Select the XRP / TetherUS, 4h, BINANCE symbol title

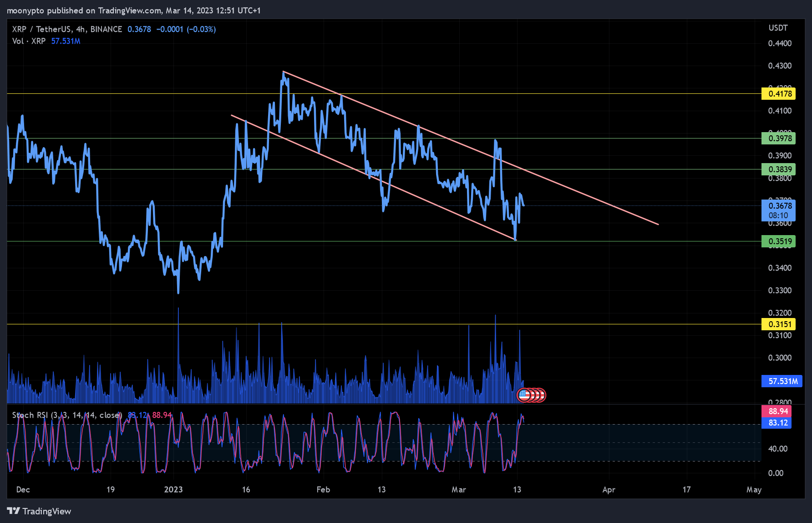point(67,29)
